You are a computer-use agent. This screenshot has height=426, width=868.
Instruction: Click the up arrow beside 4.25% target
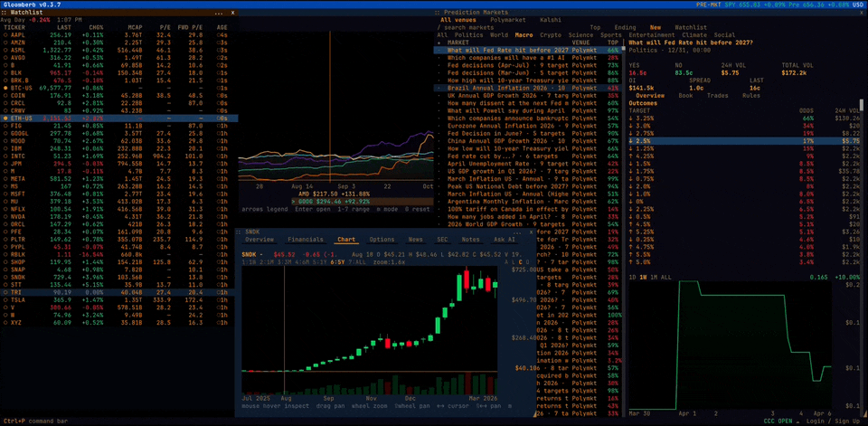point(631,156)
